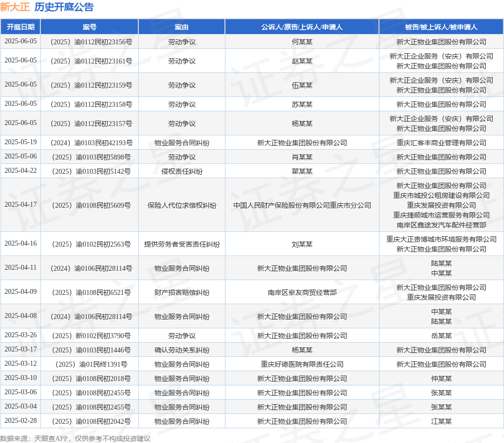Click the 新大正 title text
The width and height of the screenshot is (504, 443).
(x=15, y=7)
